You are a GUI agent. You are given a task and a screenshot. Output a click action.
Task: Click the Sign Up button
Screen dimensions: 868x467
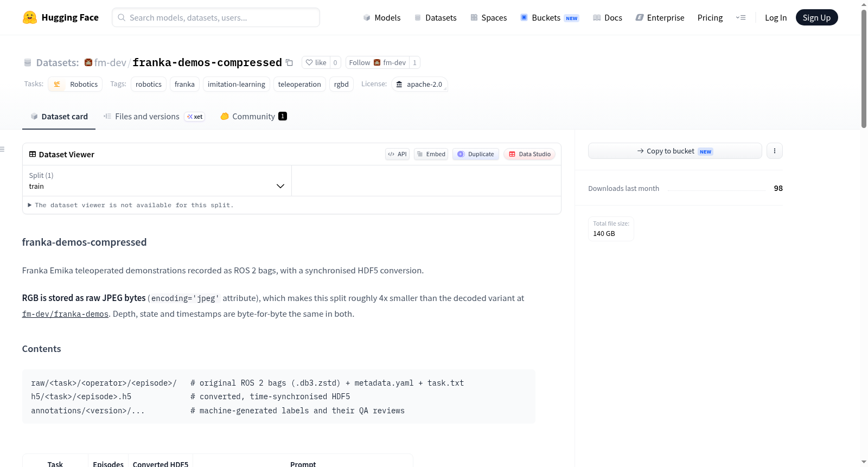click(817, 17)
